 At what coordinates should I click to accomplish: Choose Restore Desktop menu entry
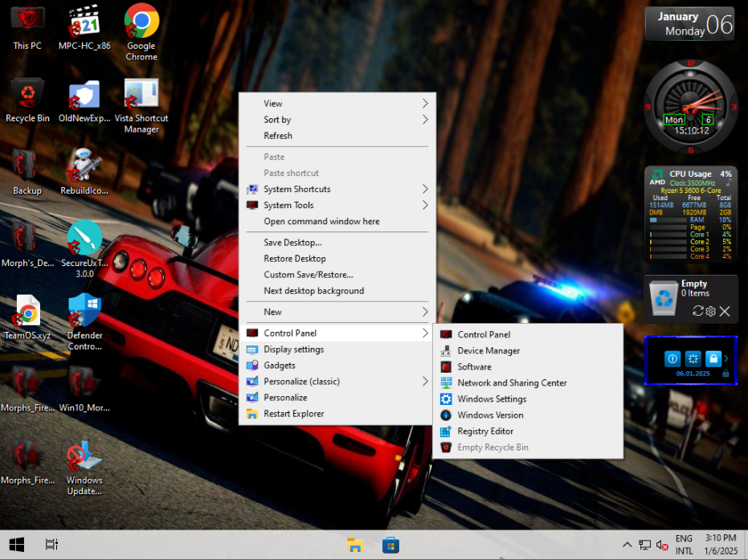337,259
